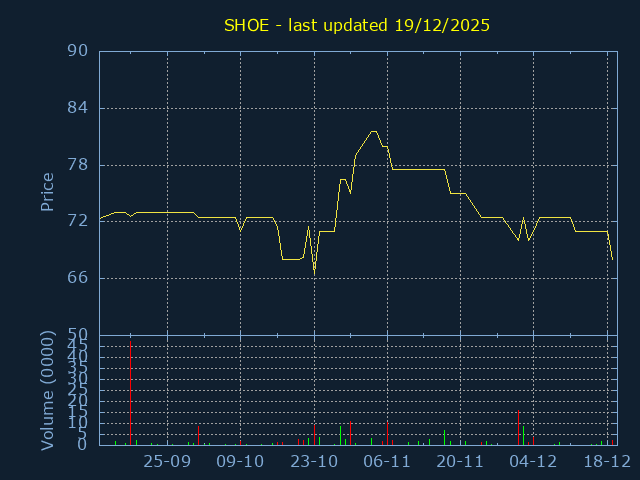640x480 pixels.
Task: Click the 'Volume (0000)' axis label
Action: click(47, 389)
